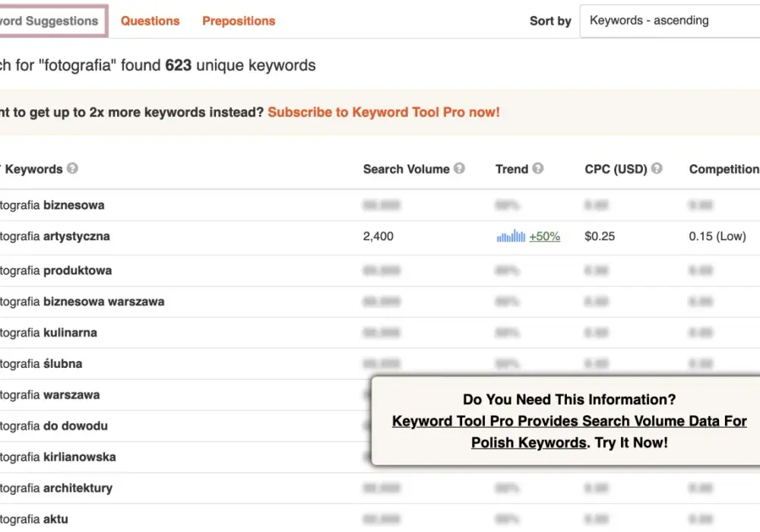Click blurred CPC for fotografia kulinarna

point(596,332)
